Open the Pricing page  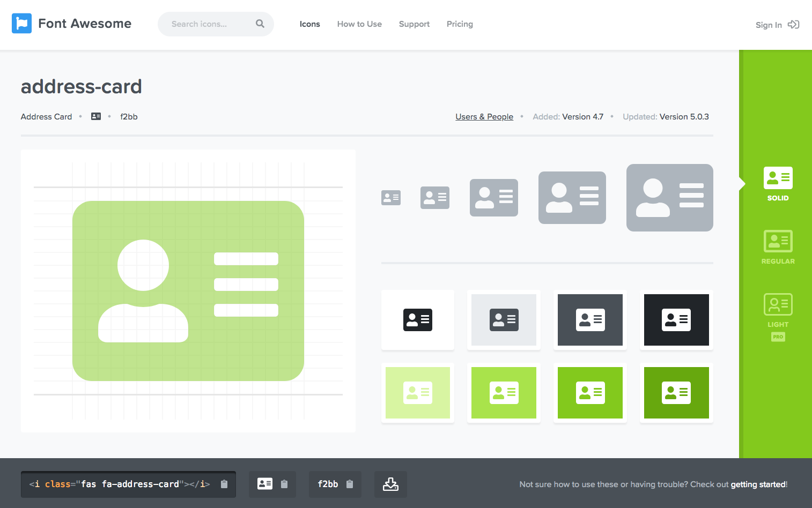tap(460, 24)
